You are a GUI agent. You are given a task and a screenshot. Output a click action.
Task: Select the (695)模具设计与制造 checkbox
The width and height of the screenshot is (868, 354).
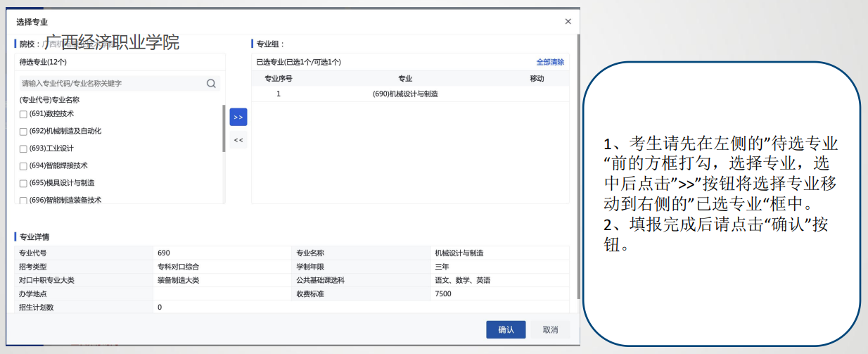click(x=23, y=183)
